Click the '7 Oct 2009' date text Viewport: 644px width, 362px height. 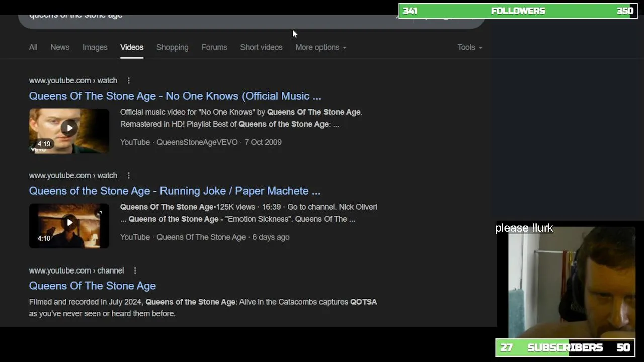point(263,142)
